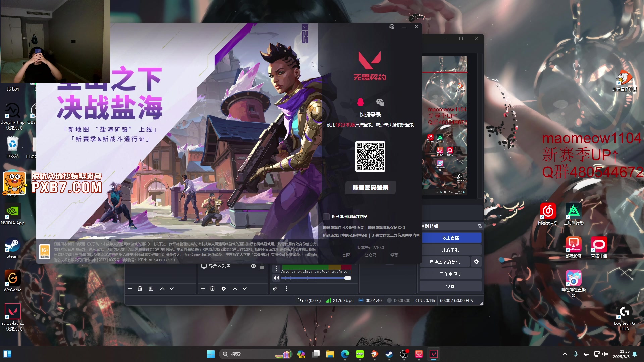The height and width of the screenshot is (362, 644).
Task: Open Tencent game license and service agreement
Action: (343, 228)
